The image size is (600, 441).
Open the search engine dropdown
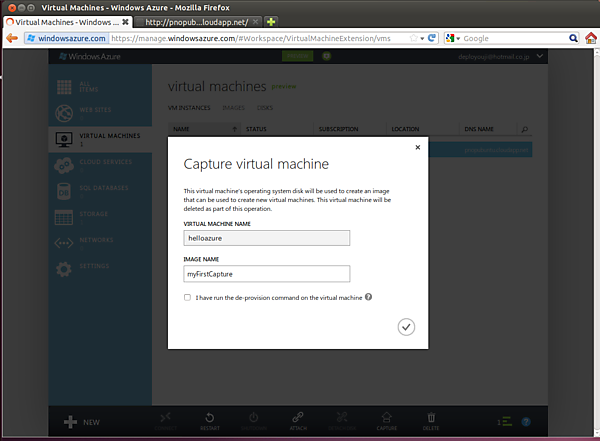[453, 38]
